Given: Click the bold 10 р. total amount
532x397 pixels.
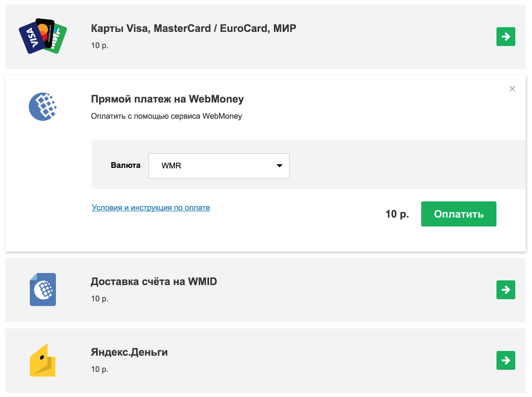Looking at the screenshot, I should click(x=397, y=214).
